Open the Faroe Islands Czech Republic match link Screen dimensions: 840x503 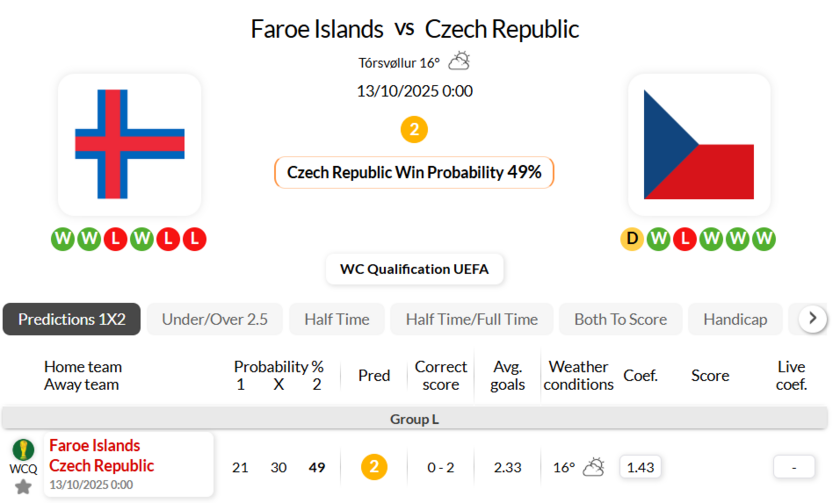(101, 456)
